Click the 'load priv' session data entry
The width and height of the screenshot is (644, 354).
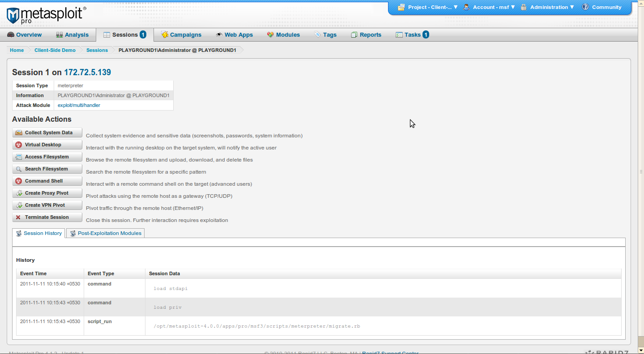[167, 307]
